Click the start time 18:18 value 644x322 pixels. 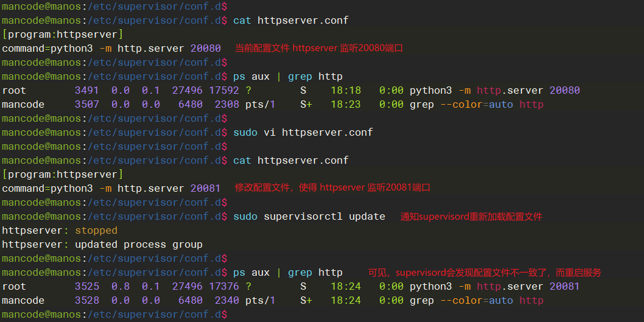point(346,90)
